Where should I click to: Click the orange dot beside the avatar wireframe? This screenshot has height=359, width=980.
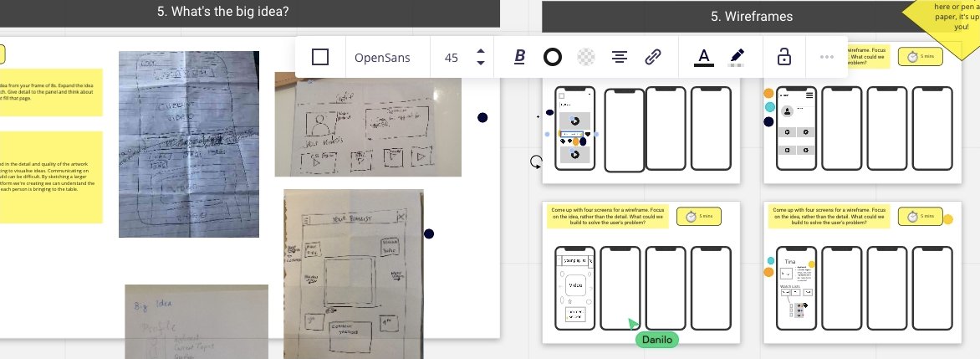click(x=768, y=93)
